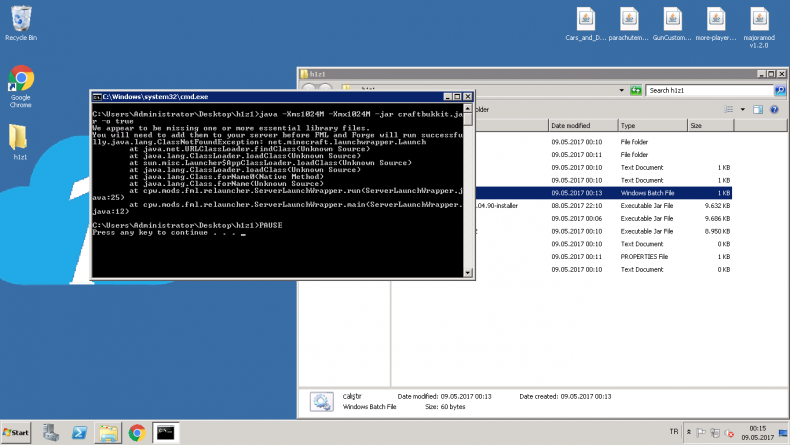The height and width of the screenshot is (445, 790).
Task: Click the cmd vertical scrollbar thumb
Action: click(468, 119)
